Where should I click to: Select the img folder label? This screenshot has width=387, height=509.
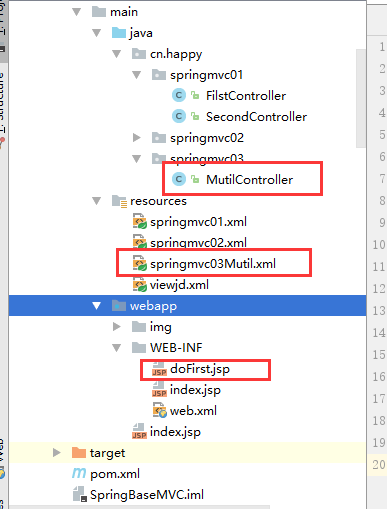pyautogui.click(x=161, y=327)
